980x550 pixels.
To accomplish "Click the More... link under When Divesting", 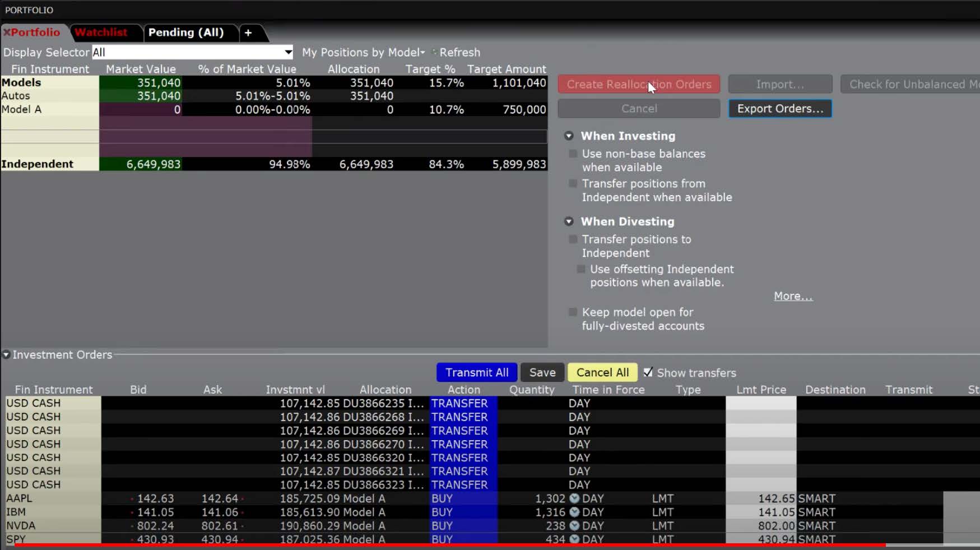I will [x=792, y=295].
